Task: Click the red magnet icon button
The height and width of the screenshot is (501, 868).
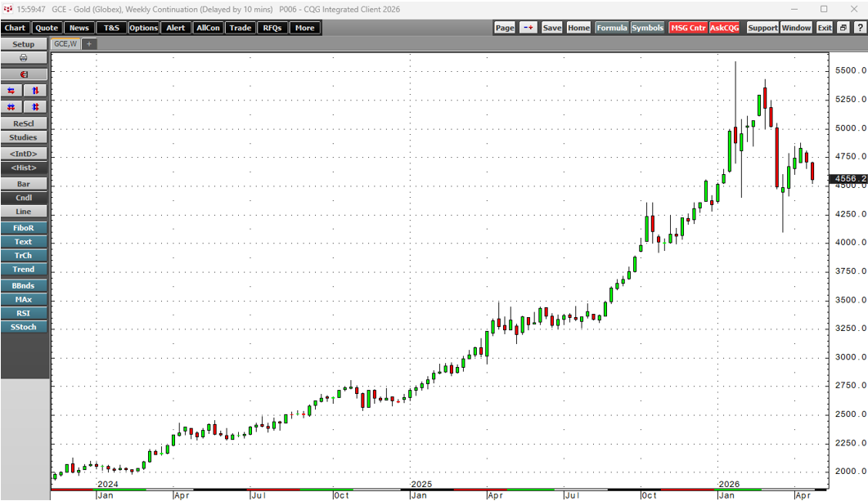Action: tap(23, 74)
